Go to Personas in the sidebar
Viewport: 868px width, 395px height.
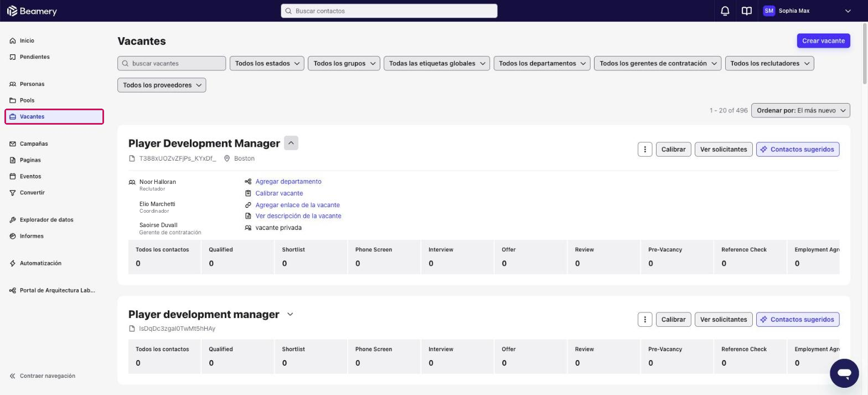coord(32,84)
